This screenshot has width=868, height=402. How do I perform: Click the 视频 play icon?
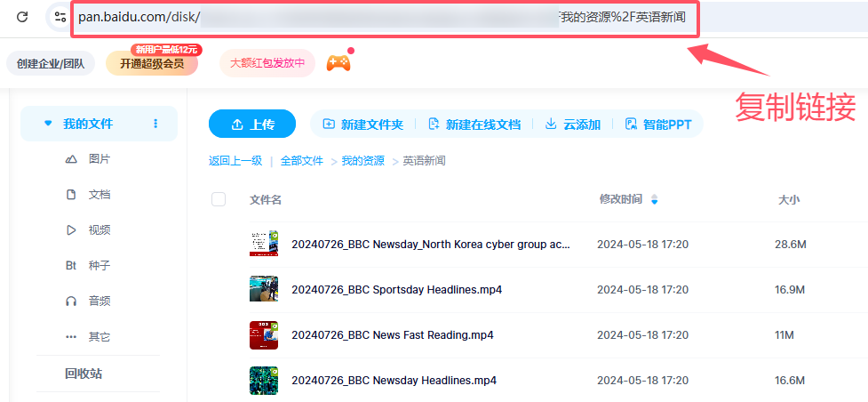pyautogui.click(x=71, y=230)
